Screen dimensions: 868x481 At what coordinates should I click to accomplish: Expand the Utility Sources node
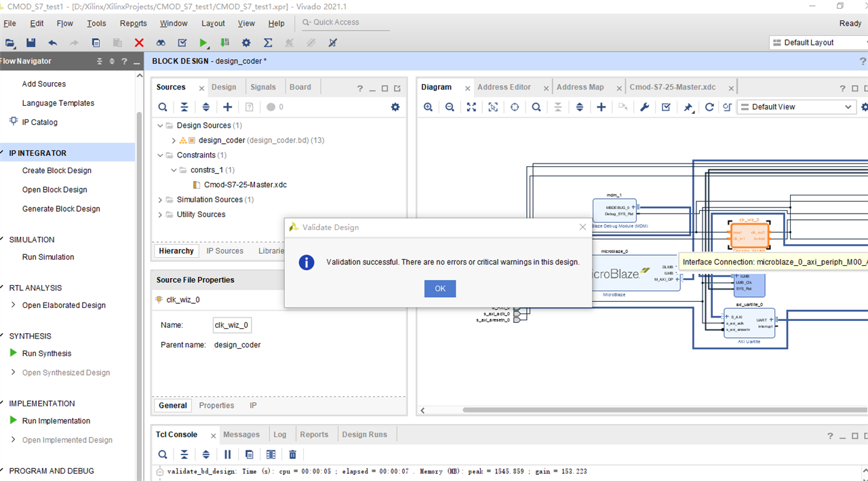click(x=161, y=214)
